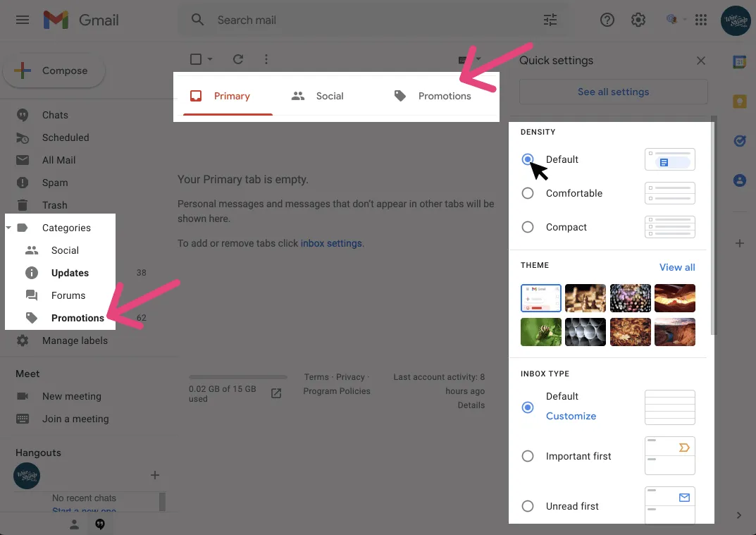756x535 pixels.
Task: Switch to the Social tab
Action: [329, 95]
